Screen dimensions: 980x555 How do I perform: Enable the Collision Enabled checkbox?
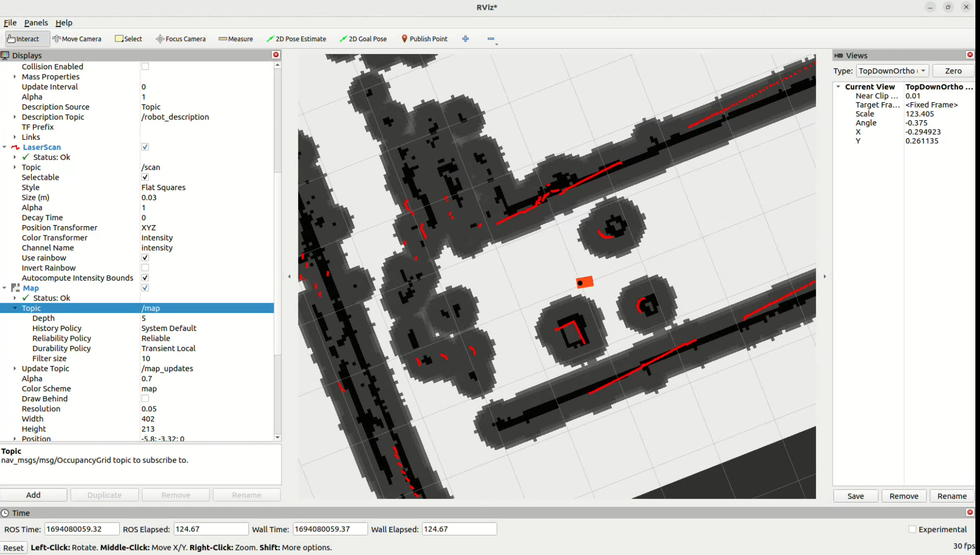click(145, 66)
